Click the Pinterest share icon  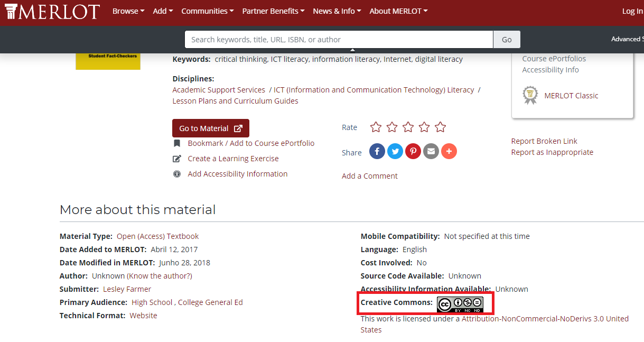(413, 152)
